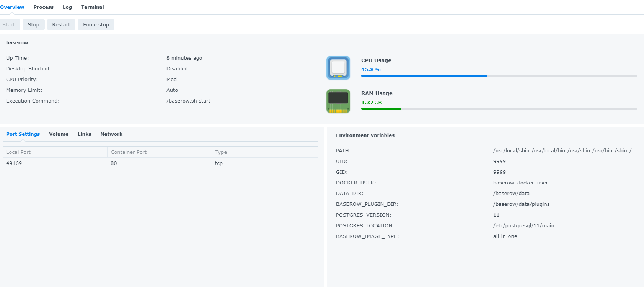Click the UID variable label

(342, 161)
